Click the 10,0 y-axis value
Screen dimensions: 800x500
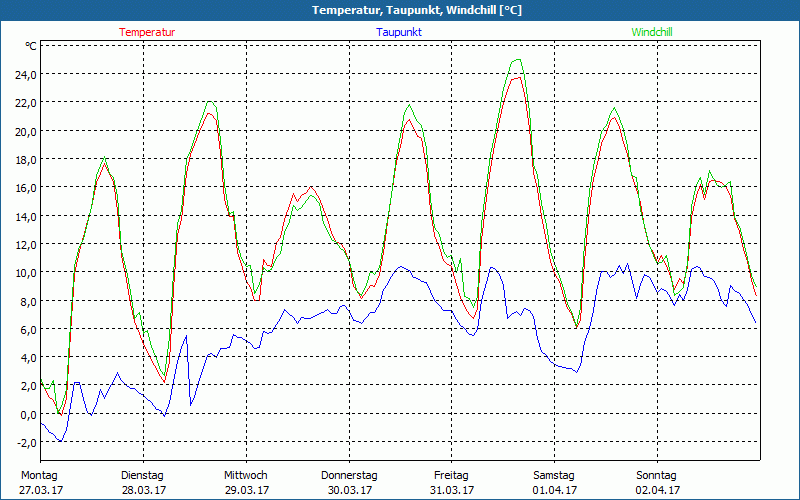[x=26, y=272]
